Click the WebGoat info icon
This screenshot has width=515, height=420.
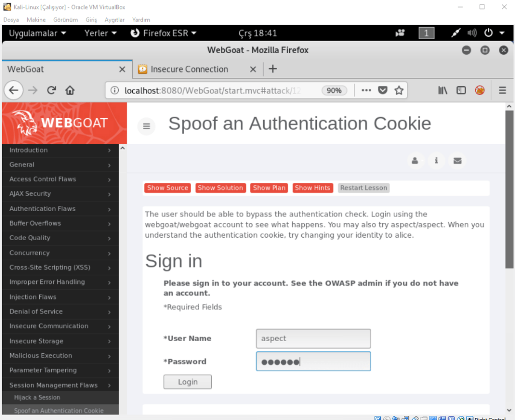pyautogui.click(x=436, y=161)
